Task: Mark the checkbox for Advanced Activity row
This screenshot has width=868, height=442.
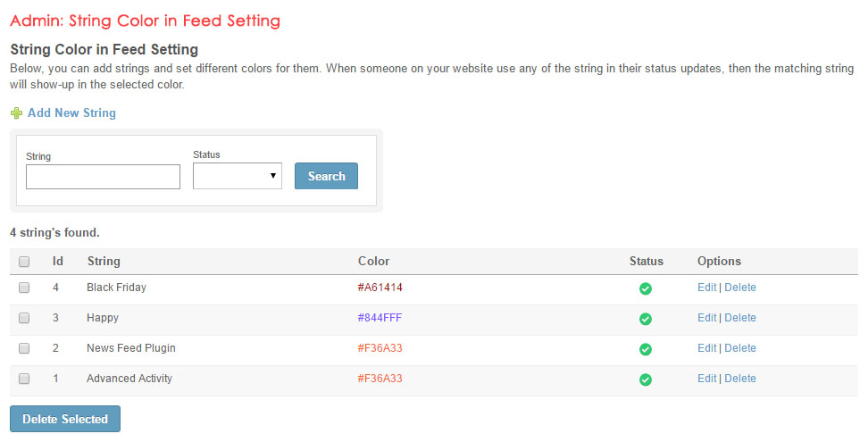Action: (24, 379)
